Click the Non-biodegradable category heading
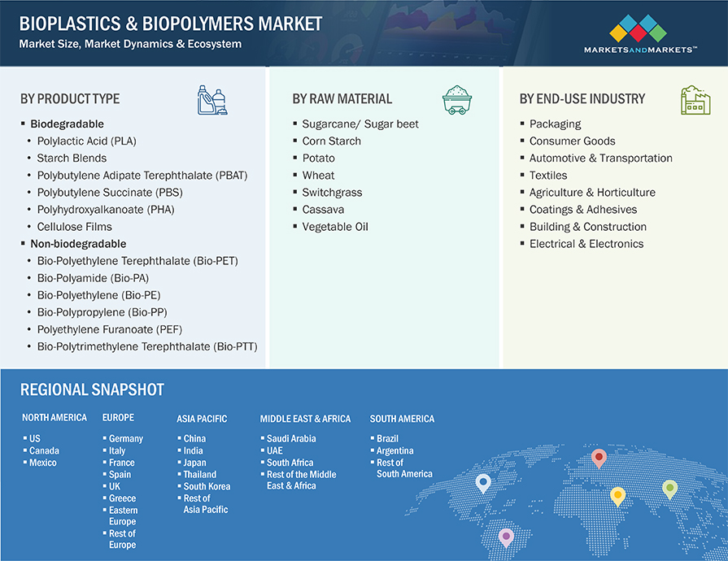Viewport: 728px width, 561px height. tap(78, 244)
